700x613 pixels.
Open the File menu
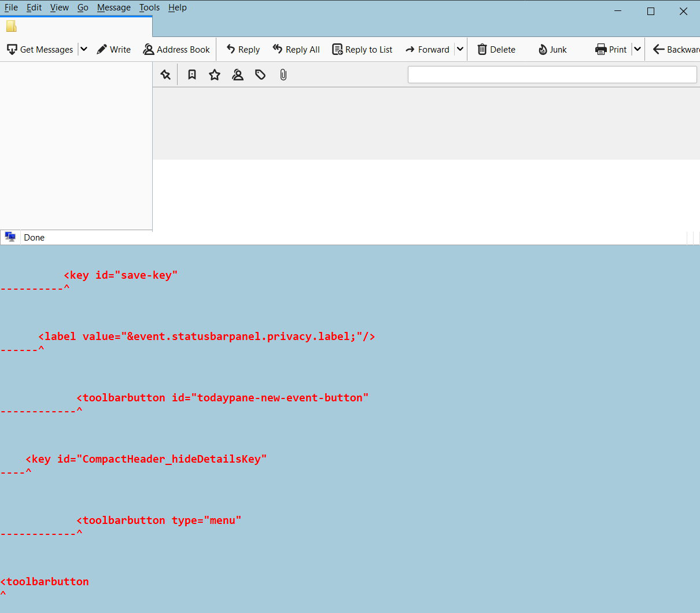(11, 8)
